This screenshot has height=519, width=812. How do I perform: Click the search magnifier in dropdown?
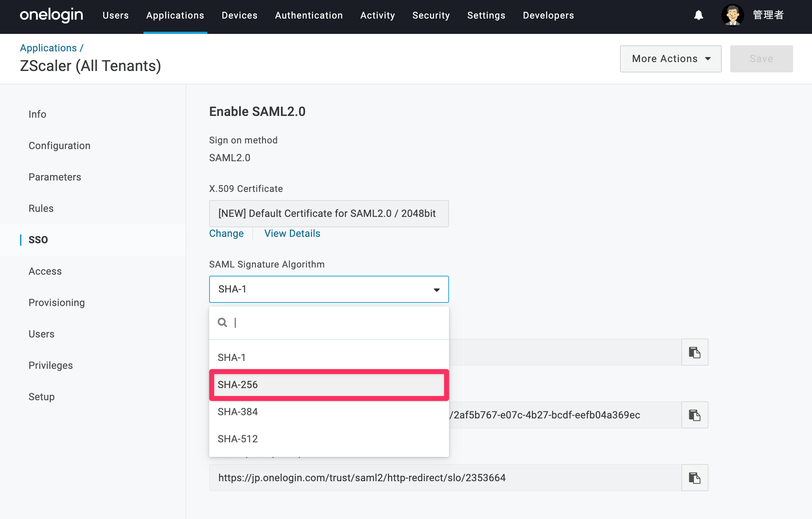(222, 322)
